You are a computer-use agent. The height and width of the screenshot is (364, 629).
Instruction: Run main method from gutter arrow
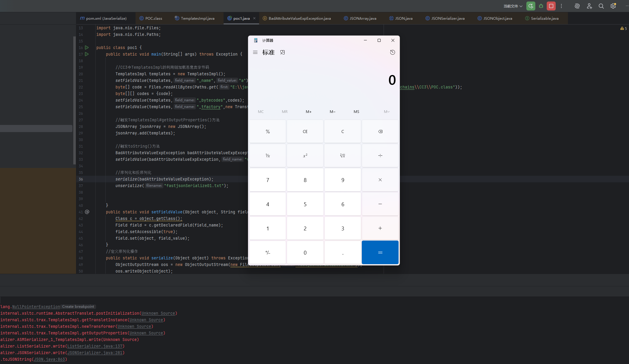[87, 54]
